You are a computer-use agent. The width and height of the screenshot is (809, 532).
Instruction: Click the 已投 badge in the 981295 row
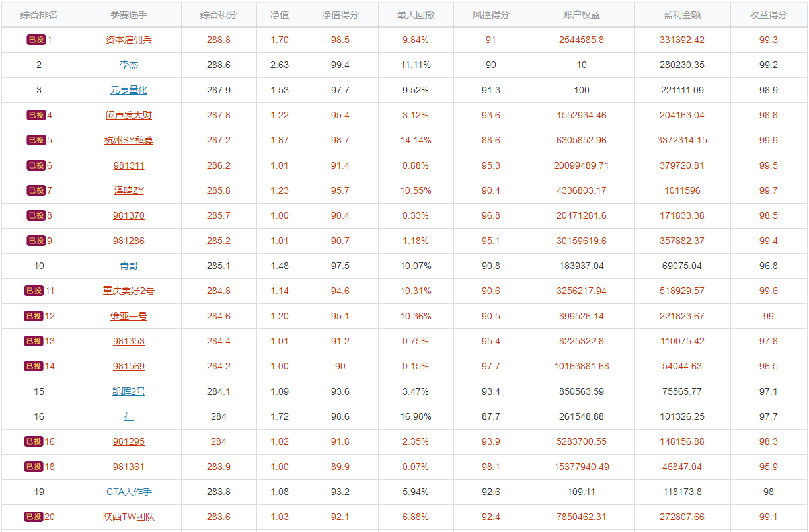[x=34, y=441]
